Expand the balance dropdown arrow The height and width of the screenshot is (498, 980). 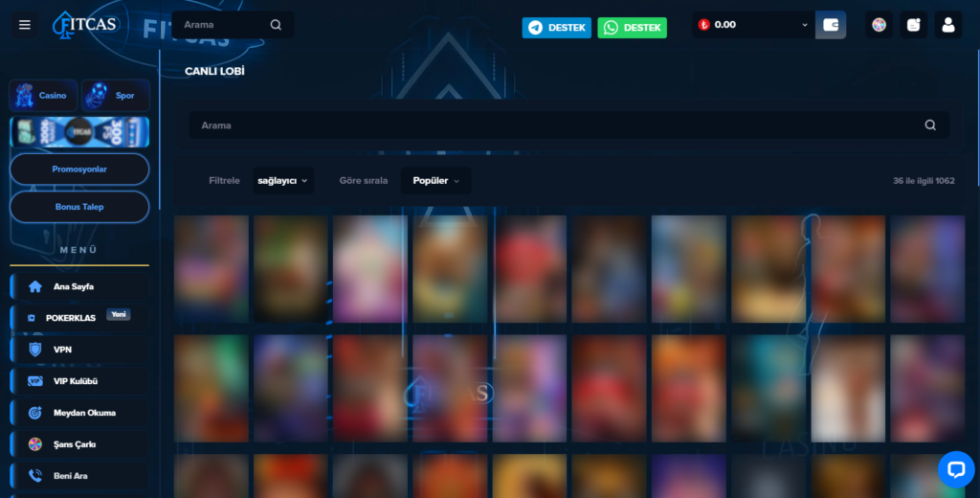pos(804,25)
